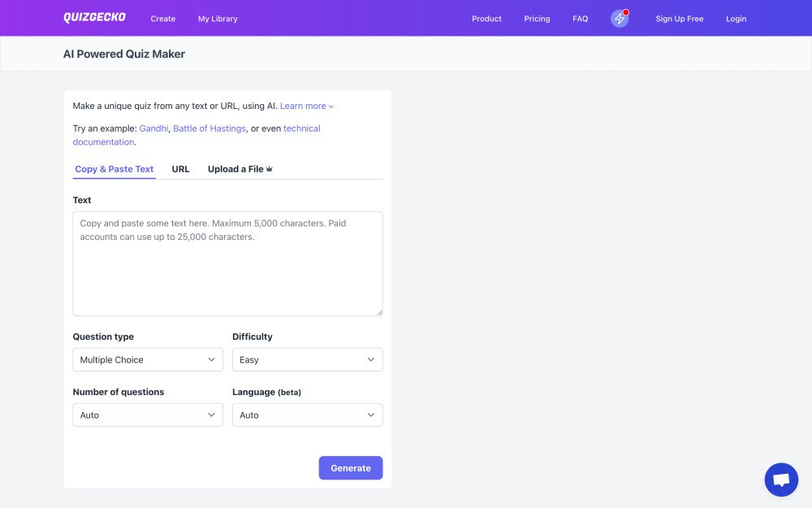Open the Battle of Hastings example
The width and height of the screenshot is (812, 508).
[209, 128]
